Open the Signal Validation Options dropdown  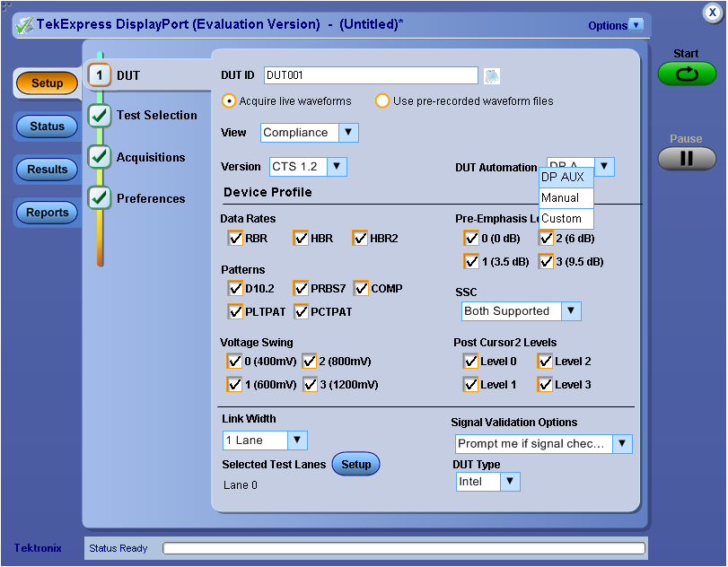(x=543, y=444)
